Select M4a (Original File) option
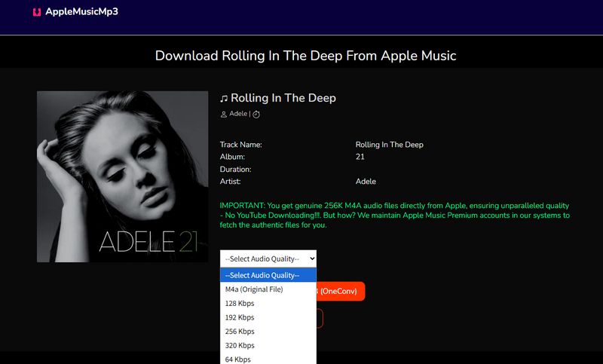 pyautogui.click(x=268, y=289)
